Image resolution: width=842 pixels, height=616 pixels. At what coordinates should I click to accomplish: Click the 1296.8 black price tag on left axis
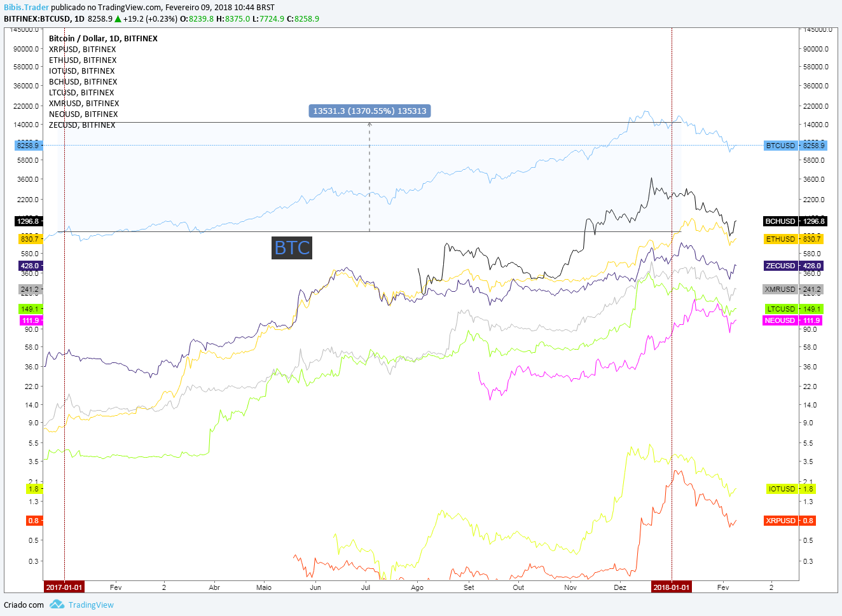28,221
